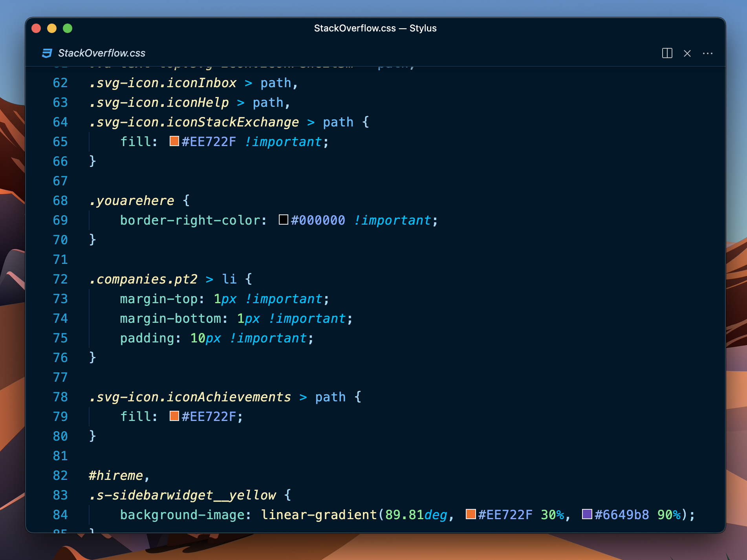Image resolution: width=747 pixels, height=560 pixels.
Task: Click '#000000' hex value text
Action: click(x=318, y=220)
